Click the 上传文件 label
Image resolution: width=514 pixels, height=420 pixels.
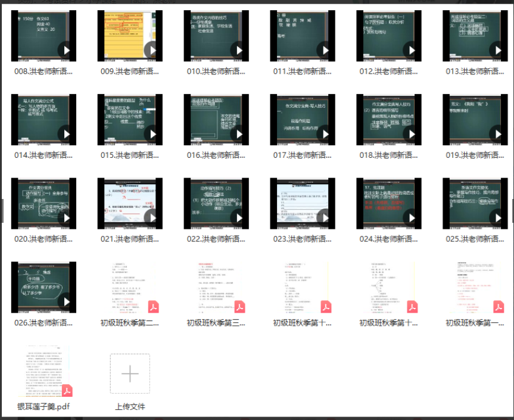[130, 407]
